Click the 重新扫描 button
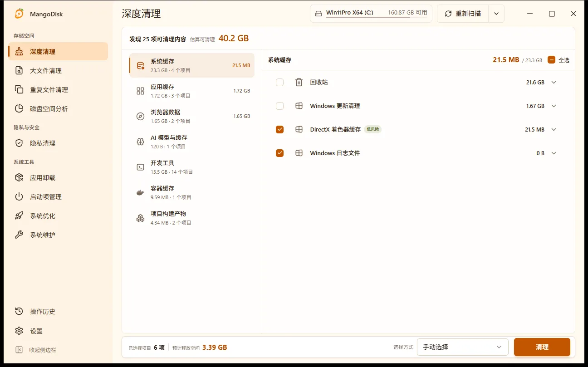 [463, 14]
